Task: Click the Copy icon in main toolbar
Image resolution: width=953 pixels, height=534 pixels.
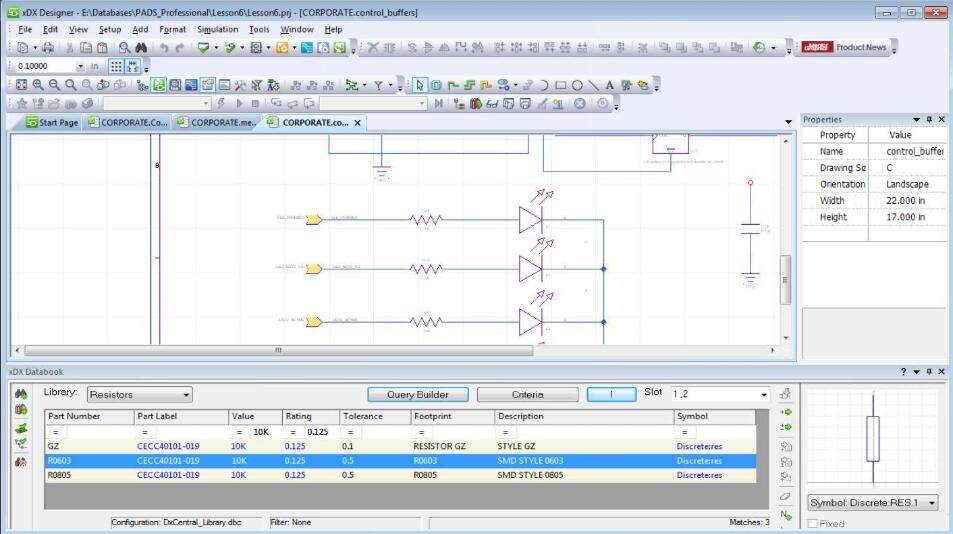Action: point(86,47)
